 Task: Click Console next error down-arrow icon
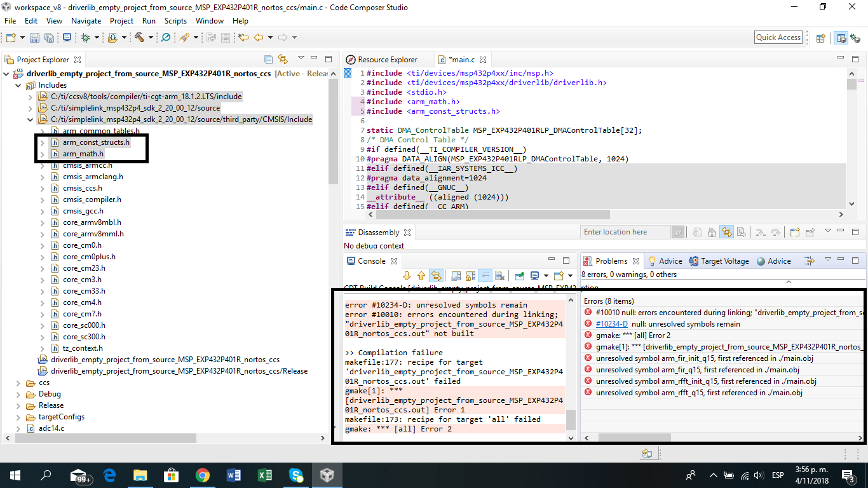tap(407, 276)
